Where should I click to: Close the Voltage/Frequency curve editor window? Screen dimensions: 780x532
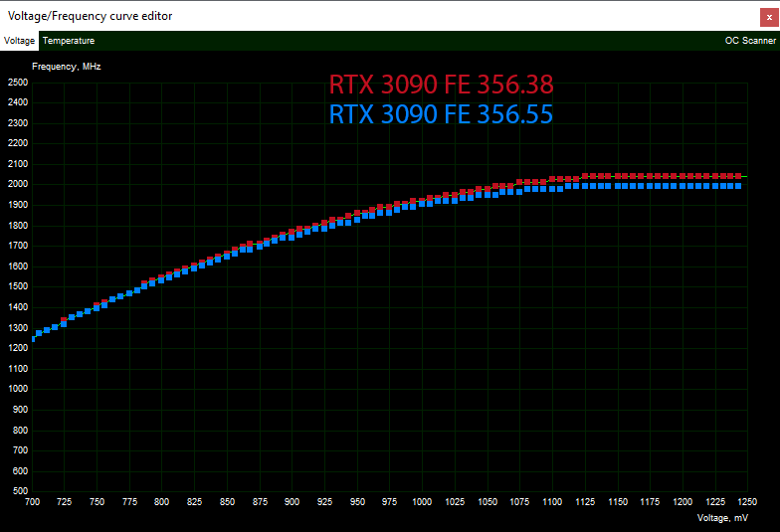(769, 18)
